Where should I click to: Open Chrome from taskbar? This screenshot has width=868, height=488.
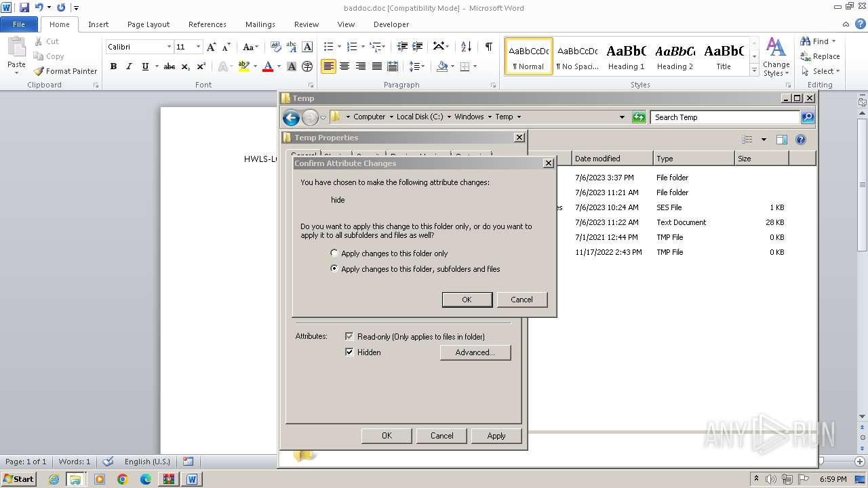click(x=122, y=479)
